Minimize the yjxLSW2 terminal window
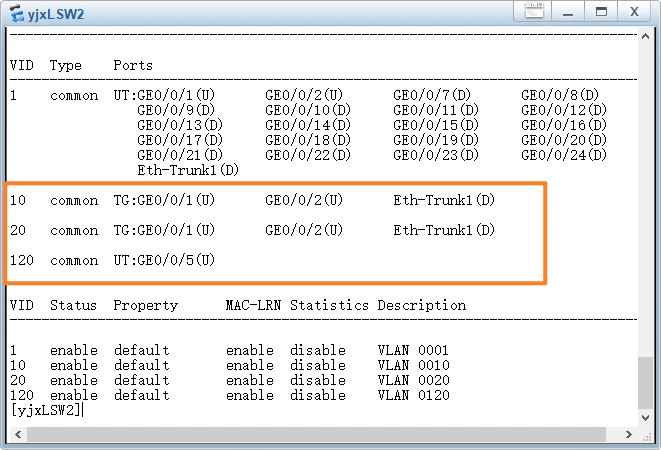The image size is (661, 450). point(567,12)
